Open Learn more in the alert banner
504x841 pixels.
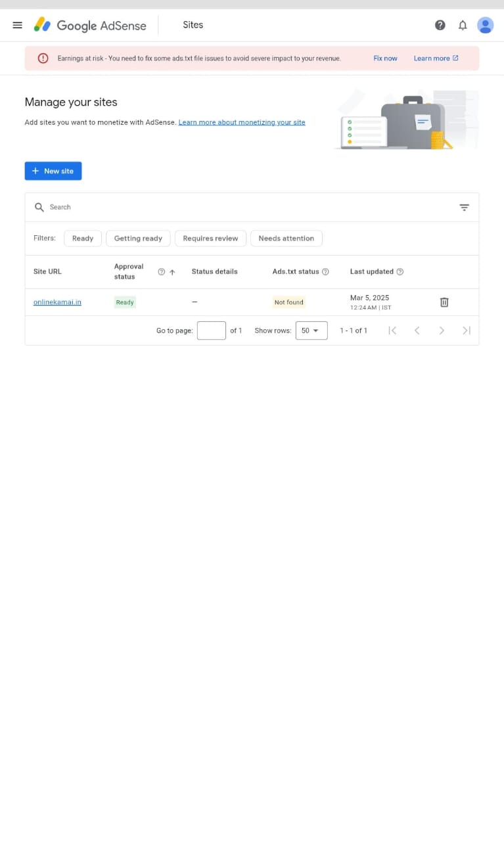[x=436, y=58]
